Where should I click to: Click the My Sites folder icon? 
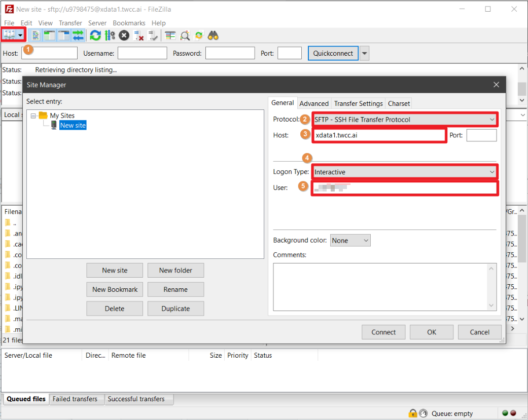tap(43, 116)
